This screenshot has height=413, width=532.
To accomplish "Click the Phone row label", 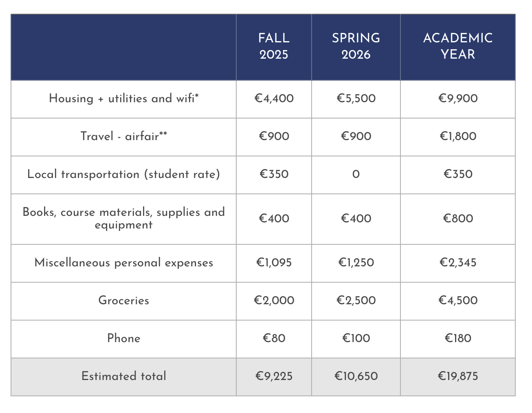I will click(123, 338).
